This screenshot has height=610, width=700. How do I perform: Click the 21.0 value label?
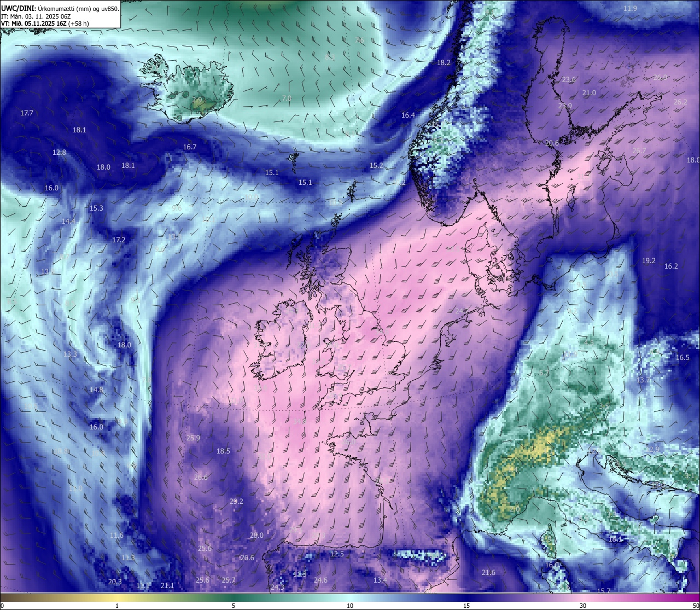coord(589,93)
